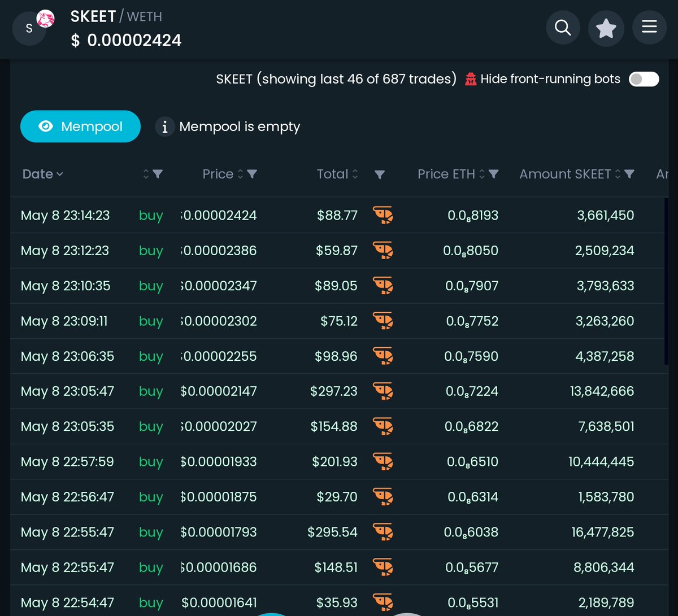Click SKEET pair name in header

coord(93,17)
